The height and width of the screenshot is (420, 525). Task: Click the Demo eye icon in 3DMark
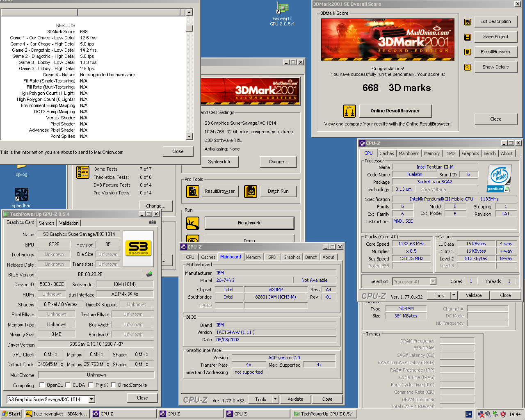[193, 239]
